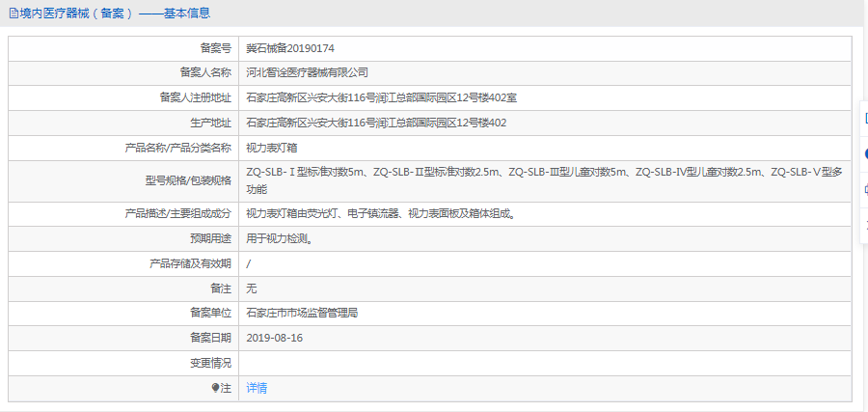Click the intended use text 用于视力检测。
868x412 pixels.
(282, 239)
